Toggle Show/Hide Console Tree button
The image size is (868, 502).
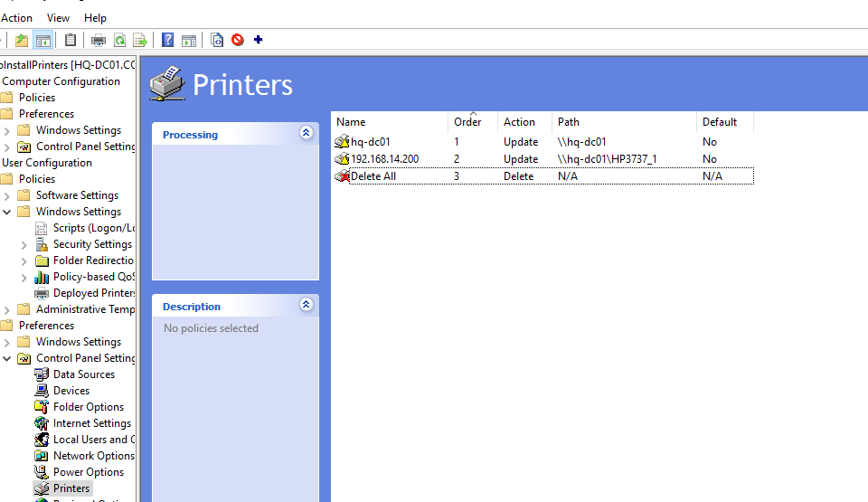(42, 40)
